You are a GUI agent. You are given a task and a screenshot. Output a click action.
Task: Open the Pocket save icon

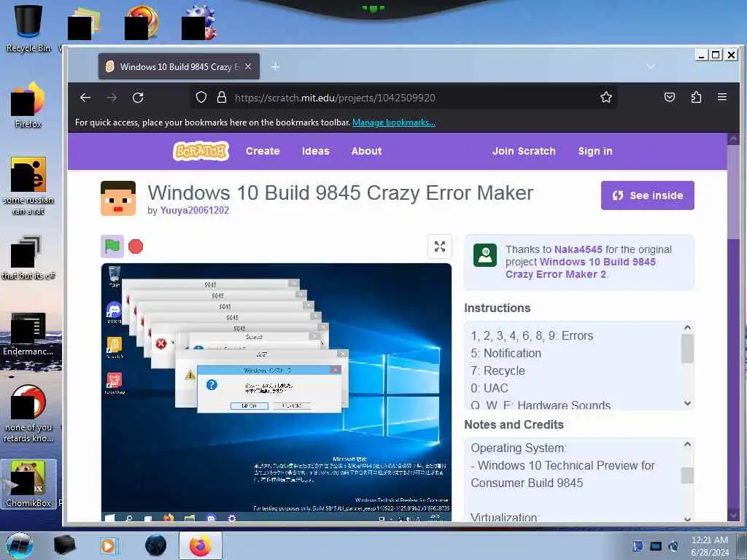pyautogui.click(x=670, y=98)
